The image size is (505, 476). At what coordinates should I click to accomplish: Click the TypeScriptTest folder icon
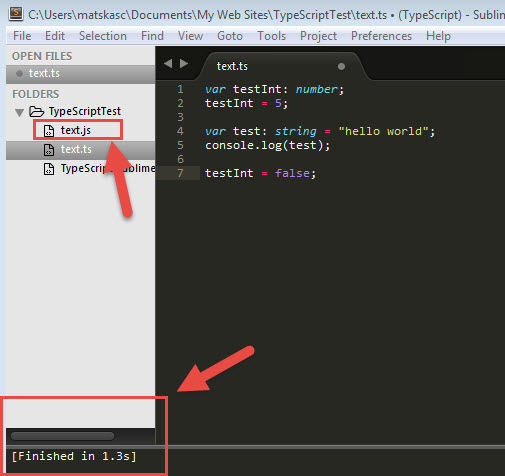click(x=36, y=111)
